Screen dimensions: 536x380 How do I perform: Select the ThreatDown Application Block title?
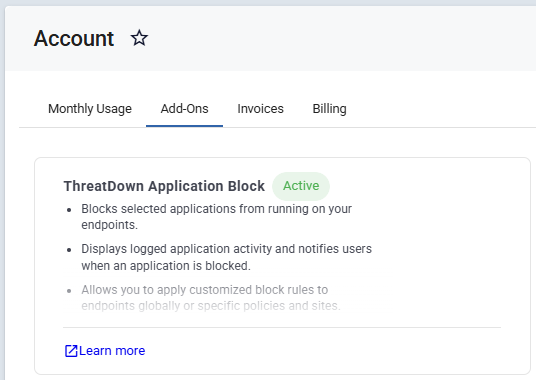point(164,186)
